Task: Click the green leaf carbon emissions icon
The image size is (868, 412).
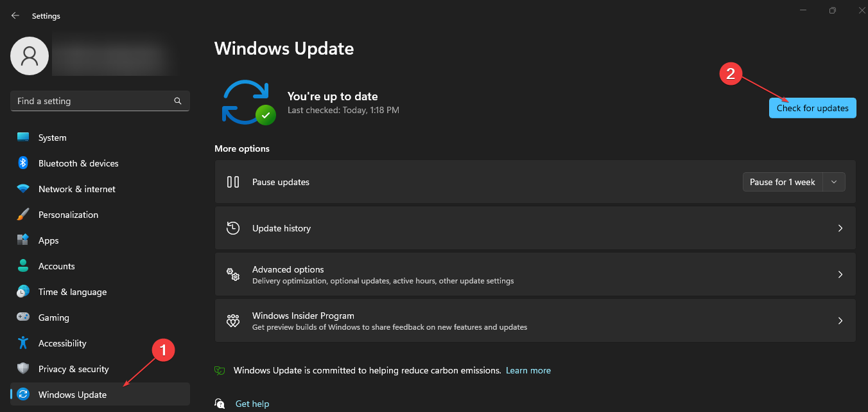Action: (220, 371)
